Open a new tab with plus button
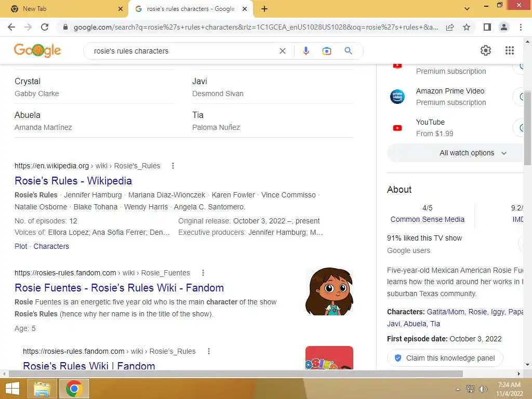 coord(264,9)
